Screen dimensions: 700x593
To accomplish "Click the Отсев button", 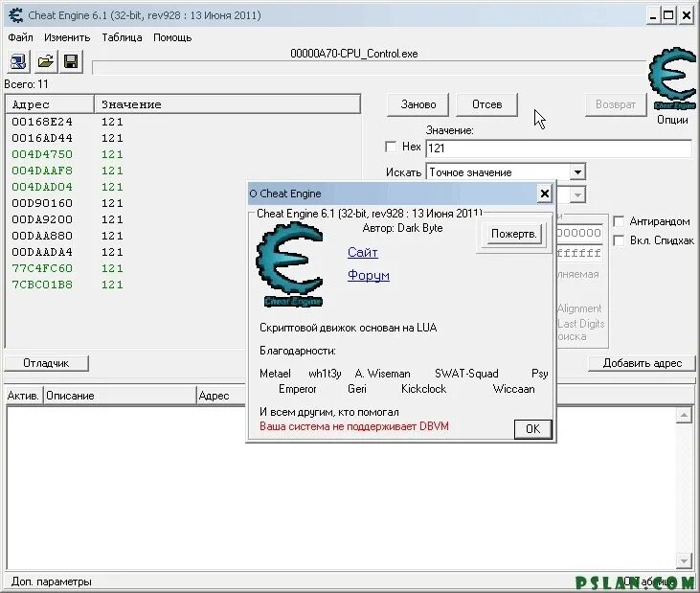I will [487, 104].
